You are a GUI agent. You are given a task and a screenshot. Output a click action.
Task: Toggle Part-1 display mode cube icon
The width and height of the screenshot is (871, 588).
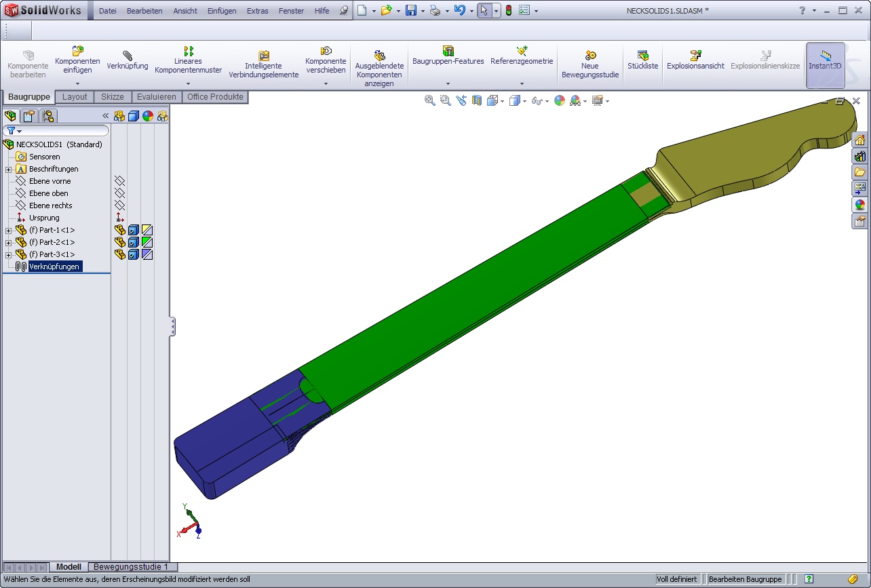pos(134,230)
